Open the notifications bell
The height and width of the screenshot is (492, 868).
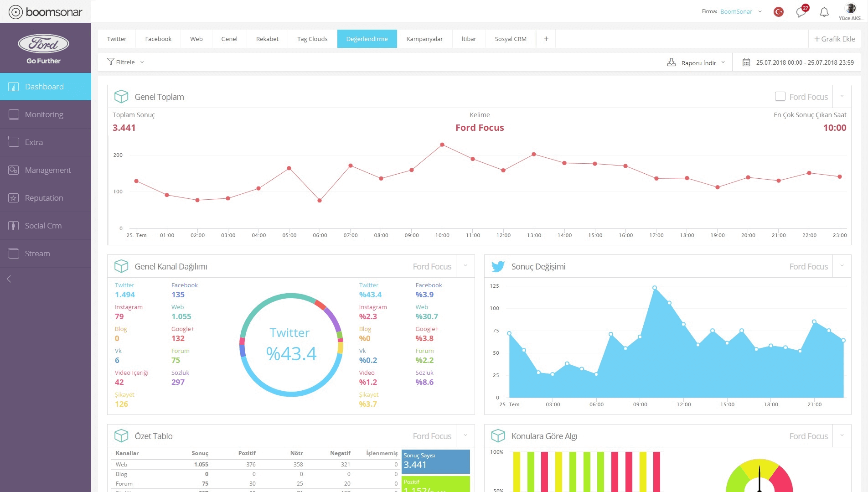[x=824, y=12]
